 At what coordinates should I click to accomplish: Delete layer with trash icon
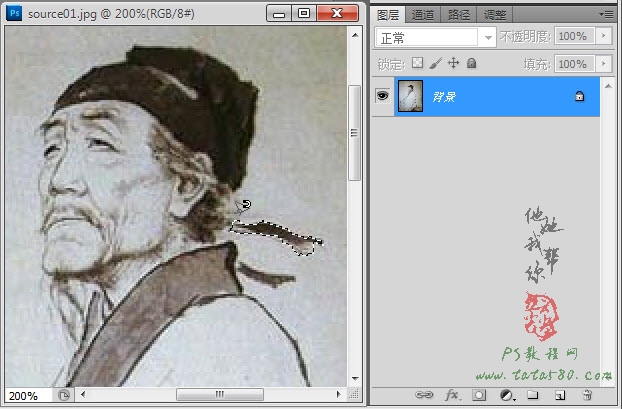point(587,395)
